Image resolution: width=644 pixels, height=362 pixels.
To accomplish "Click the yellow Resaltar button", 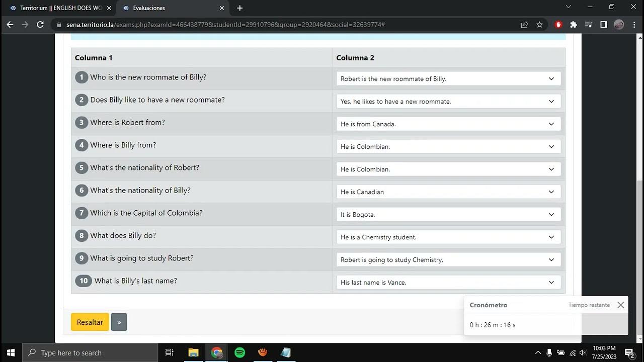I will pyautogui.click(x=90, y=322).
